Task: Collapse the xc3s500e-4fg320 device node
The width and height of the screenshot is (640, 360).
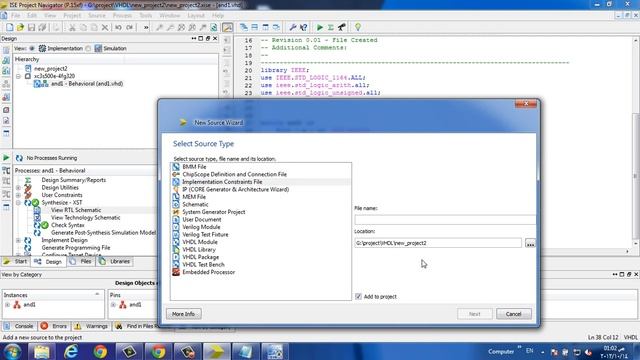Action: [x=18, y=76]
